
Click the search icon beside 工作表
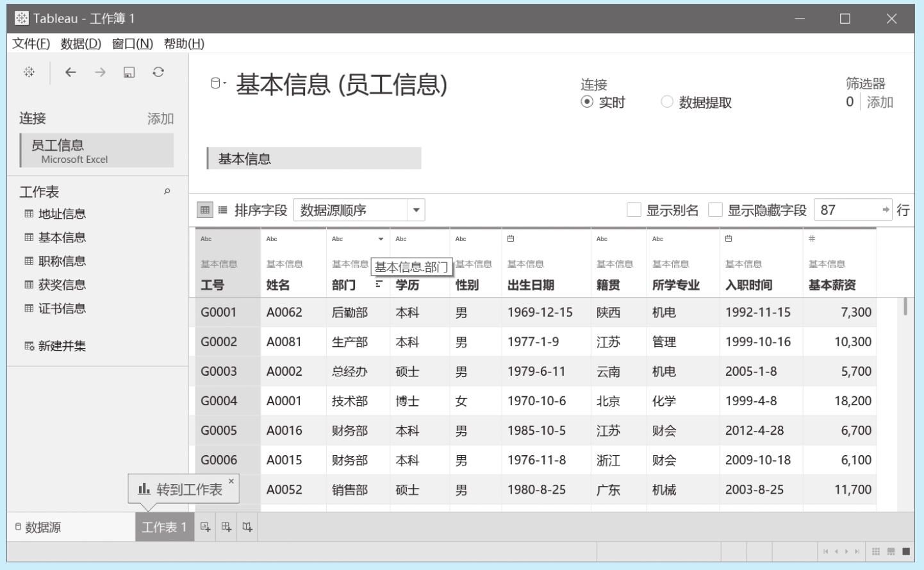(x=167, y=191)
